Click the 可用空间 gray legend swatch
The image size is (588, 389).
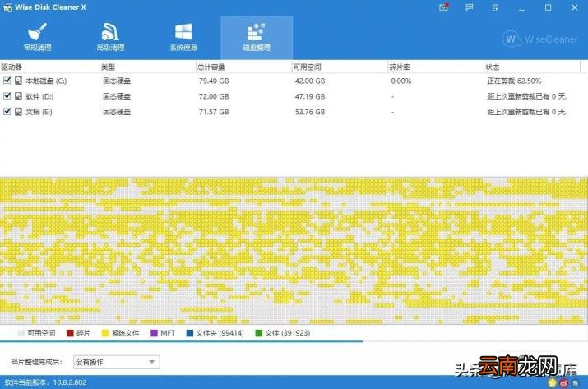point(21,333)
